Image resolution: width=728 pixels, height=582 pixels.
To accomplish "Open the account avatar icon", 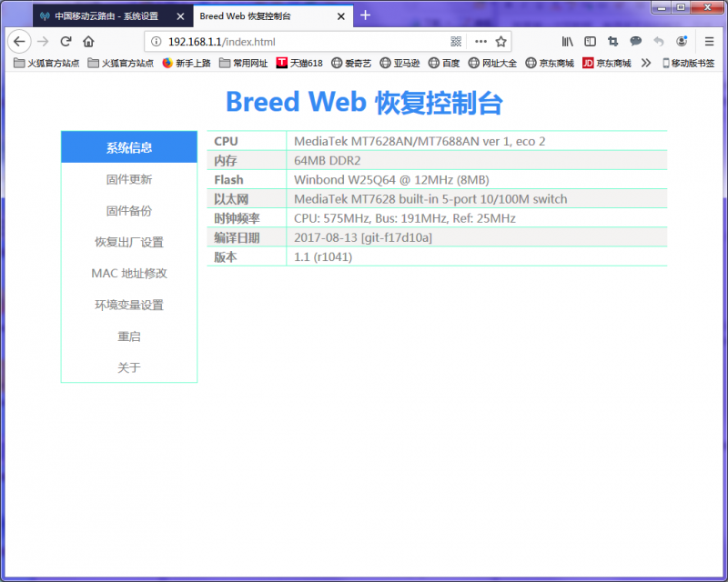I will click(682, 42).
